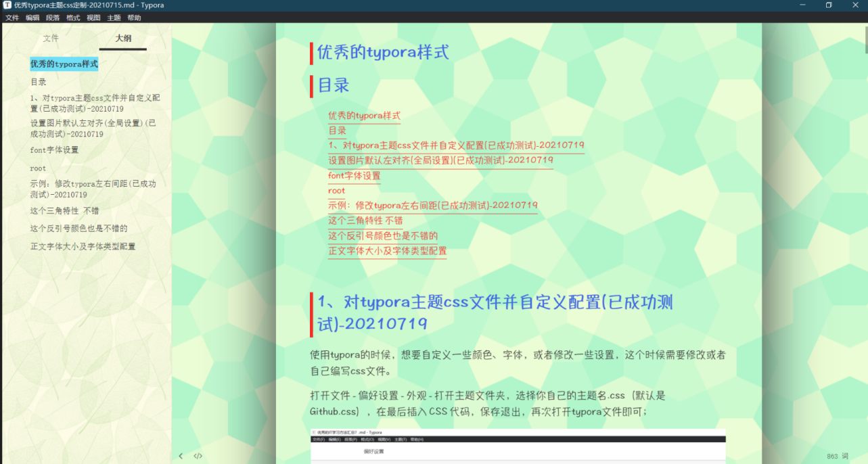The height and width of the screenshot is (464, 868).
Task: Open the 文件 menu
Action: [x=12, y=18]
